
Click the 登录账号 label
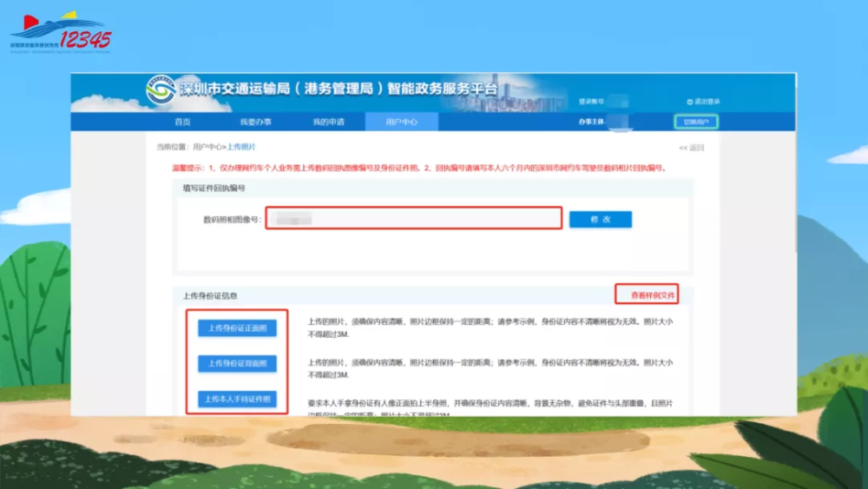[591, 102]
